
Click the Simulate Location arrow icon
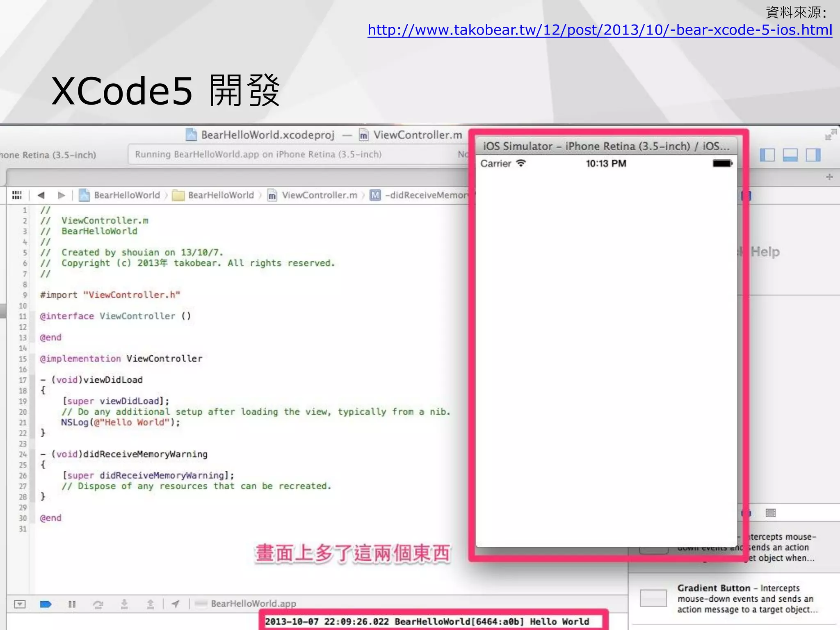tap(176, 604)
